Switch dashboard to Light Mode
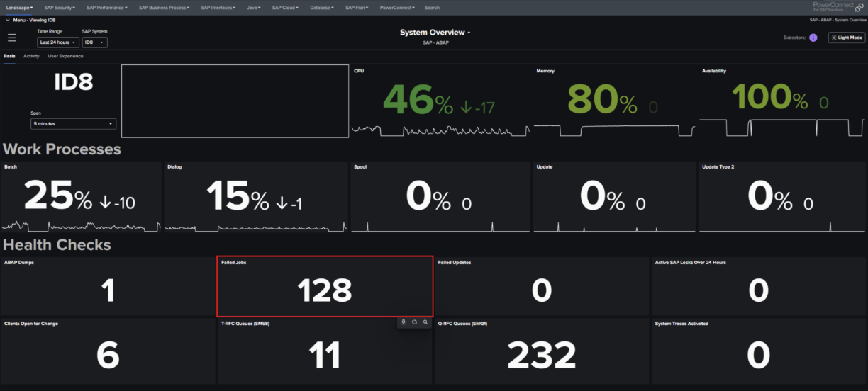Screen dimensions: 868x391 click(x=847, y=38)
